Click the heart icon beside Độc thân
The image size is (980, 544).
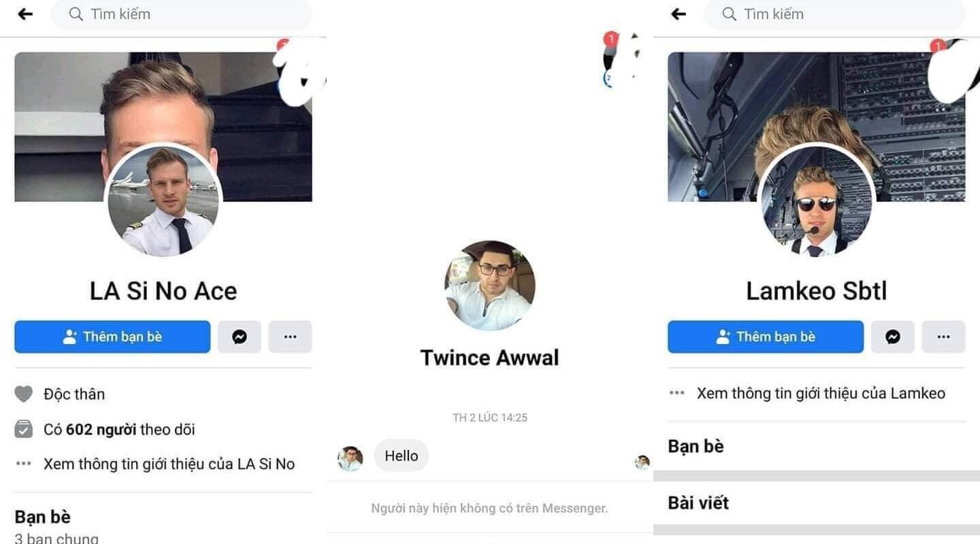pos(24,394)
